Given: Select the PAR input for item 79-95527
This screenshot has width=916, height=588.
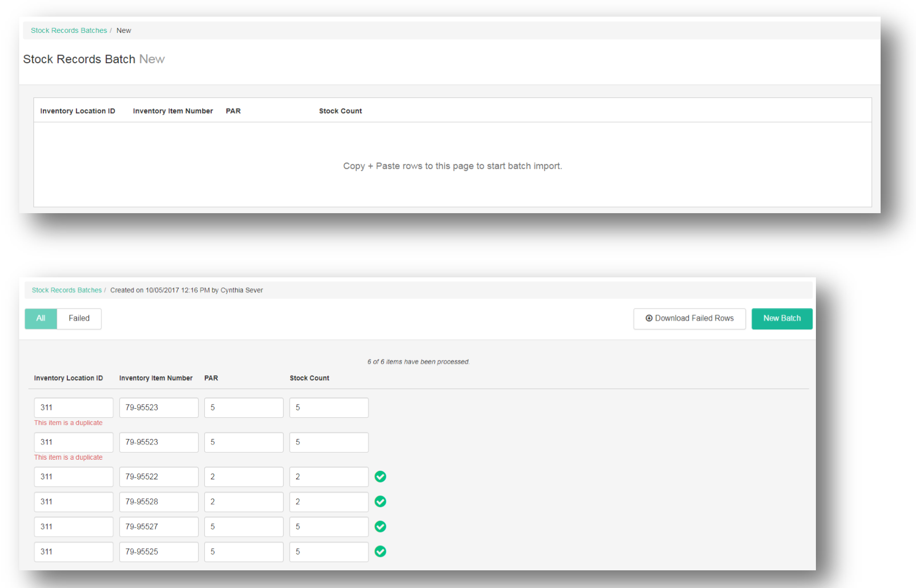Looking at the screenshot, I should 243,526.
